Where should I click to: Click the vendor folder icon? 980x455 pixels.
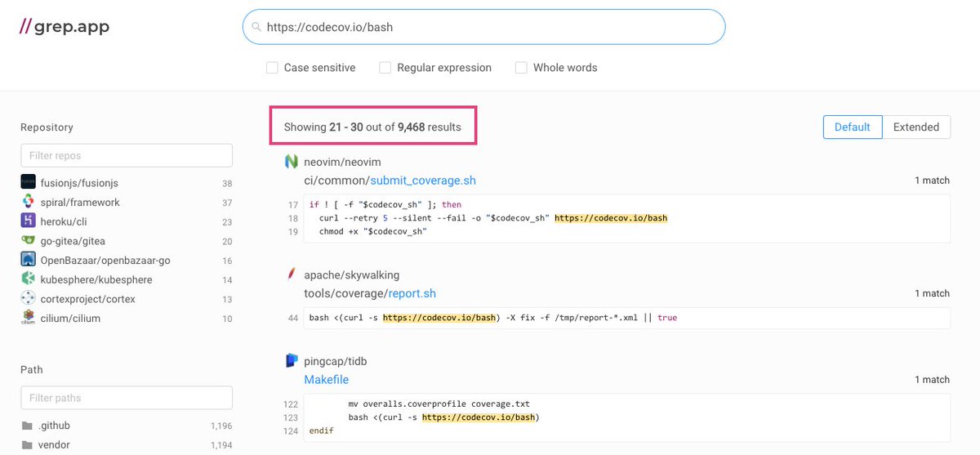click(28, 445)
